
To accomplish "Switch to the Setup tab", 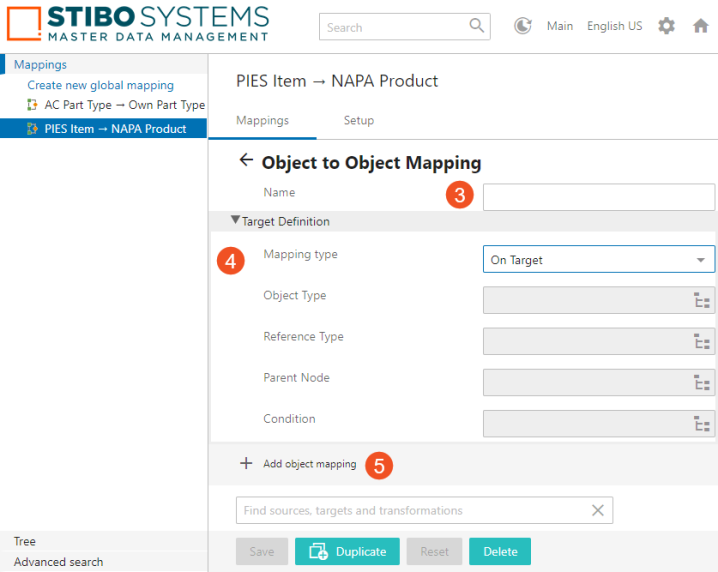I will (x=359, y=120).
